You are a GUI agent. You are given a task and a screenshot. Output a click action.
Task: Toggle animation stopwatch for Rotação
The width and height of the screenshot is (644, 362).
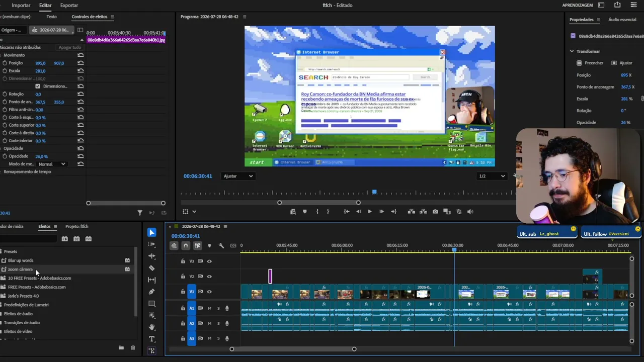5,94
